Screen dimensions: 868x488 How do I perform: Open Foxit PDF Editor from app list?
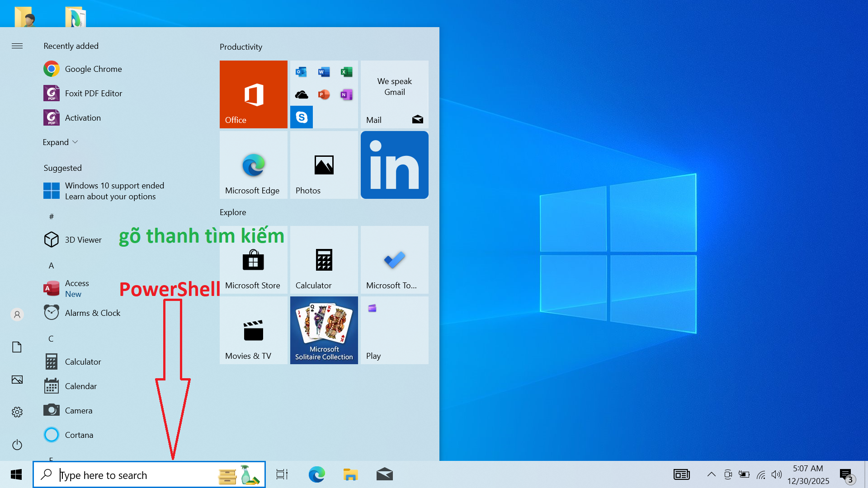click(x=93, y=94)
